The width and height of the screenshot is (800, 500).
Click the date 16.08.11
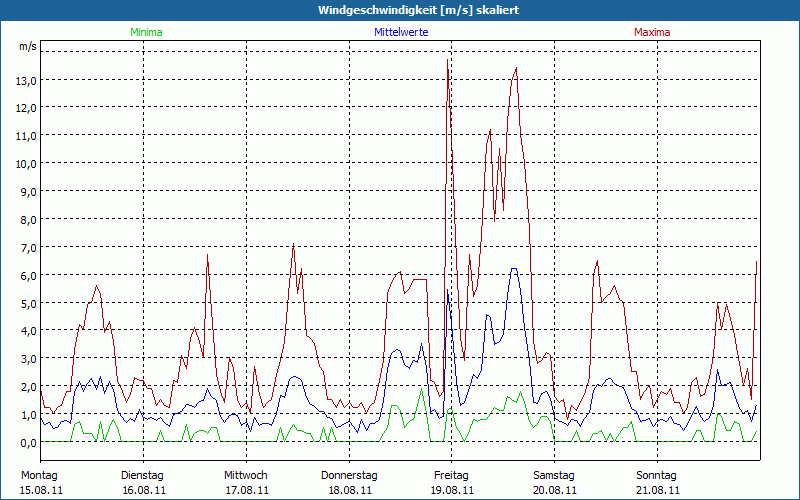(x=144, y=490)
